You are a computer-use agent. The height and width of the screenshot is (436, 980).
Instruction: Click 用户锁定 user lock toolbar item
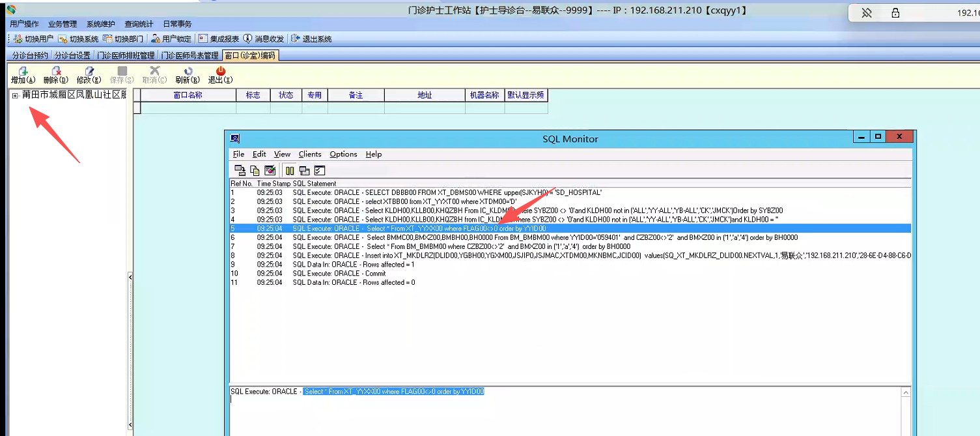click(171, 39)
